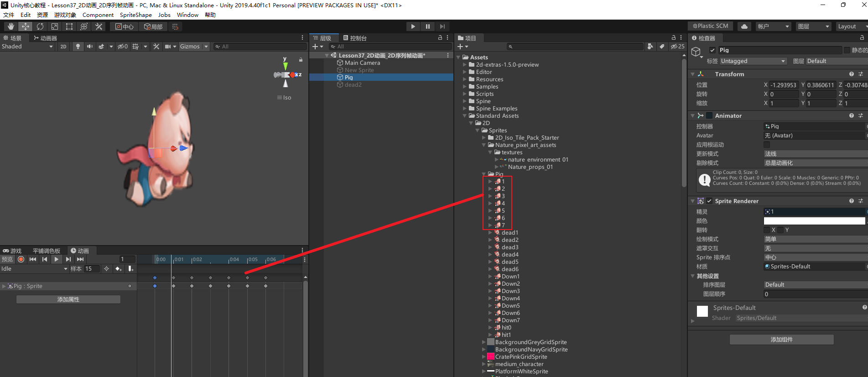The image size is (868, 377).
Task: Open the Untagged tag dropdown
Action: click(x=753, y=61)
